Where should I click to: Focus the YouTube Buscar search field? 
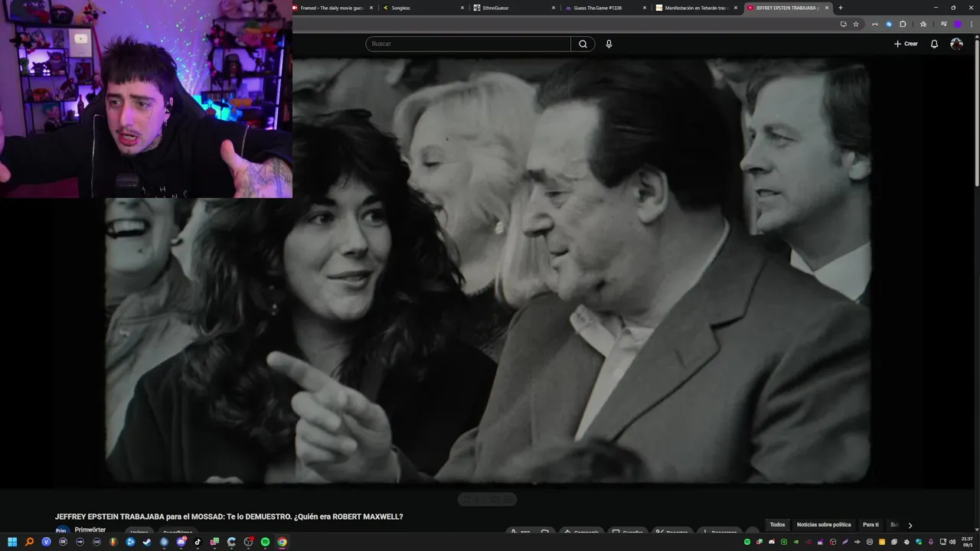[x=468, y=44]
